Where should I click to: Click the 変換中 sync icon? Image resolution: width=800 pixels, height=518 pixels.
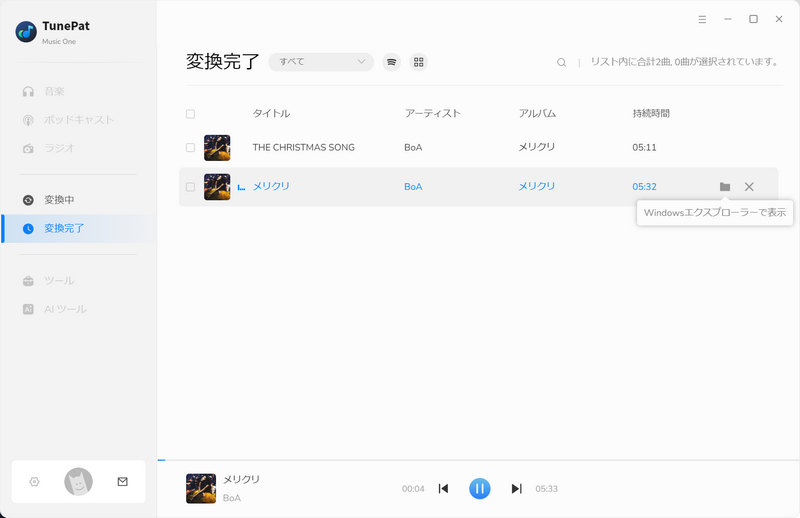pyautogui.click(x=28, y=200)
